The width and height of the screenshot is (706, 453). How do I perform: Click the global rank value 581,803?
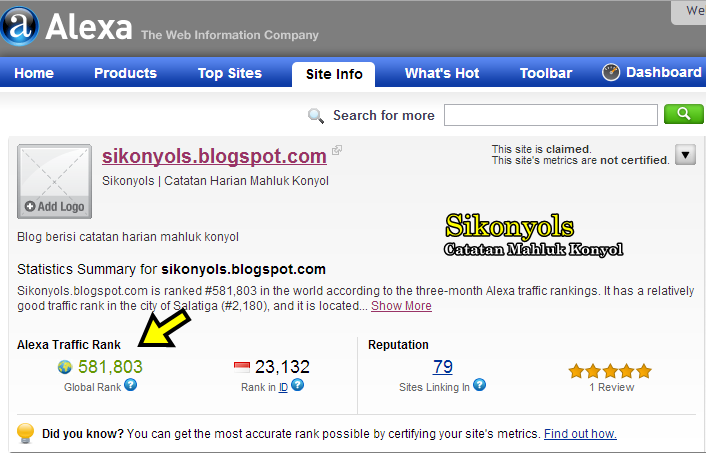(x=110, y=367)
